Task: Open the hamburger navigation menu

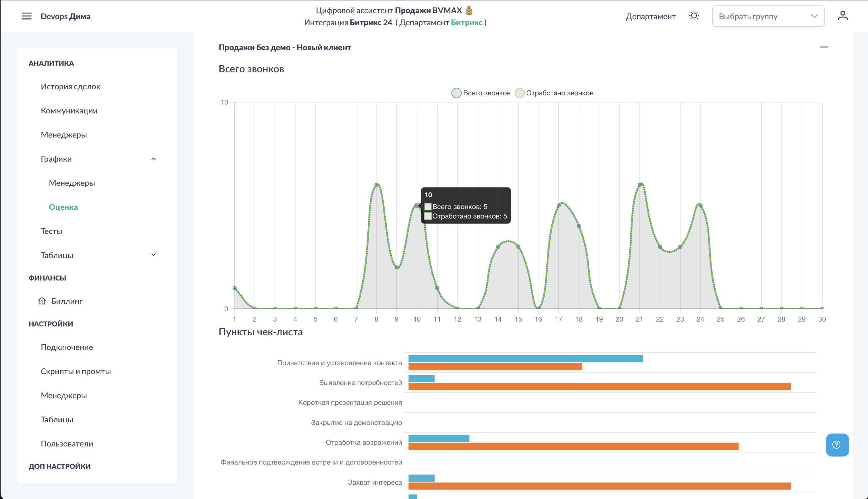Action: [x=26, y=16]
